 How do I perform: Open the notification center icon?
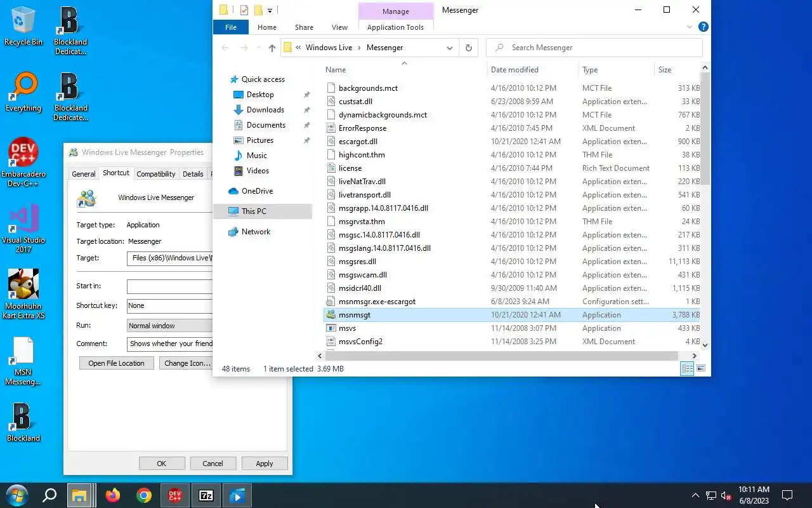pyautogui.click(x=787, y=495)
